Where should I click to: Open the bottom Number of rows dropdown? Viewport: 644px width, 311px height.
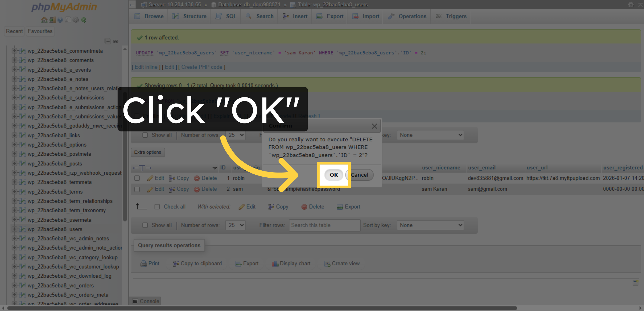[236, 225]
